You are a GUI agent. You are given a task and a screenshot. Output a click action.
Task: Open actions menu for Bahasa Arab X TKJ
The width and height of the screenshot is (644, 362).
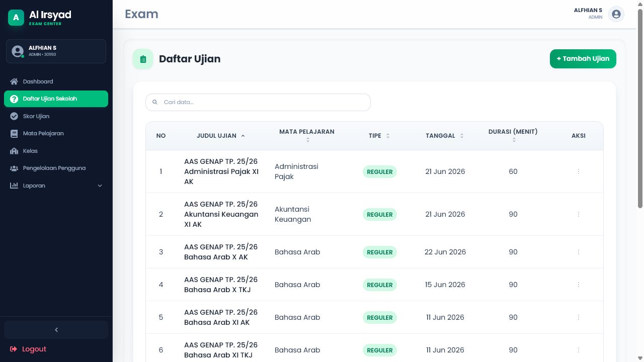click(x=579, y=285)
